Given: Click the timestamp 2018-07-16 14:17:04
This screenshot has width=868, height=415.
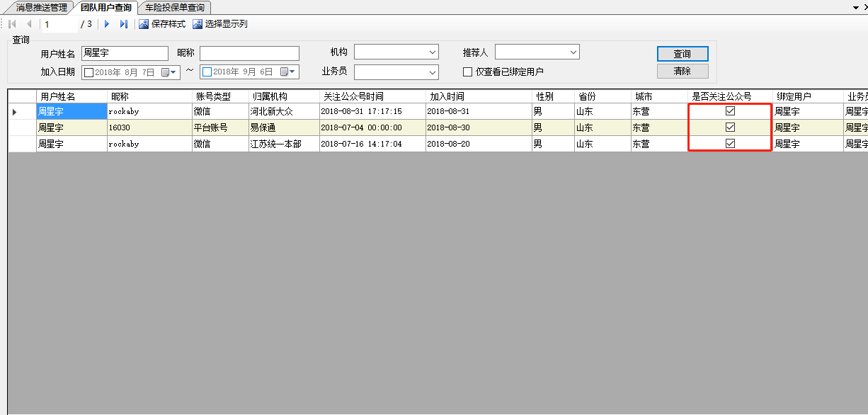Looking at the screenshot, I should (373, 144).
